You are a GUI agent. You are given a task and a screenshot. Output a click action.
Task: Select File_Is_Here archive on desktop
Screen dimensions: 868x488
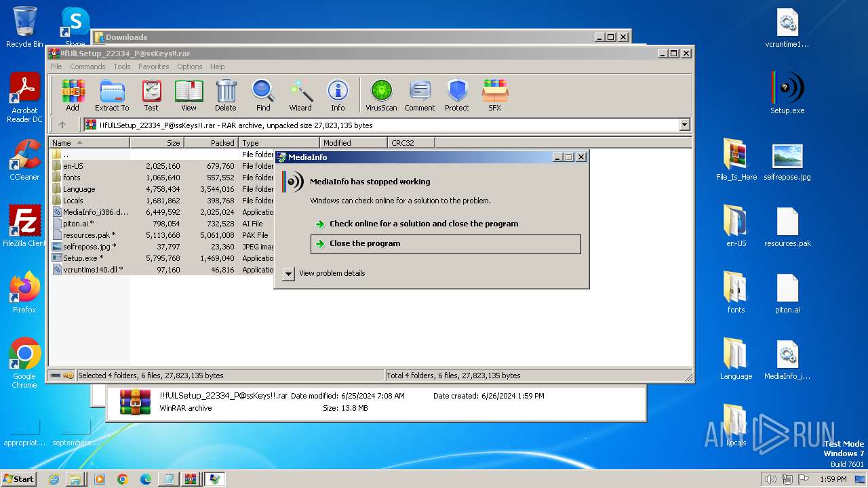tap(736, 160)
